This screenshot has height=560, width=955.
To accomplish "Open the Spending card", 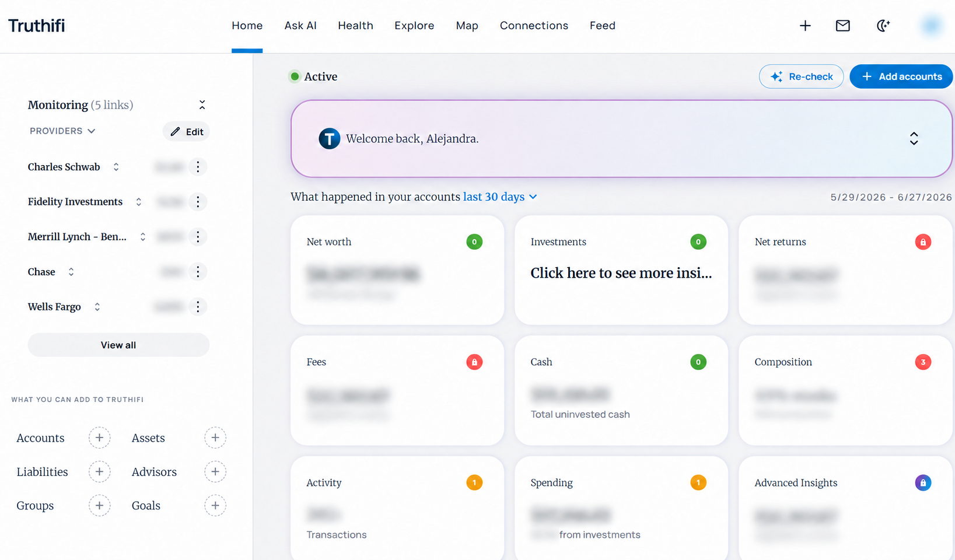I will click(x=621, y=508).
